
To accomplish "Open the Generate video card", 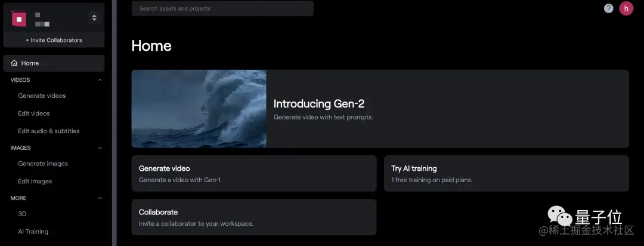I will (254, 173).
